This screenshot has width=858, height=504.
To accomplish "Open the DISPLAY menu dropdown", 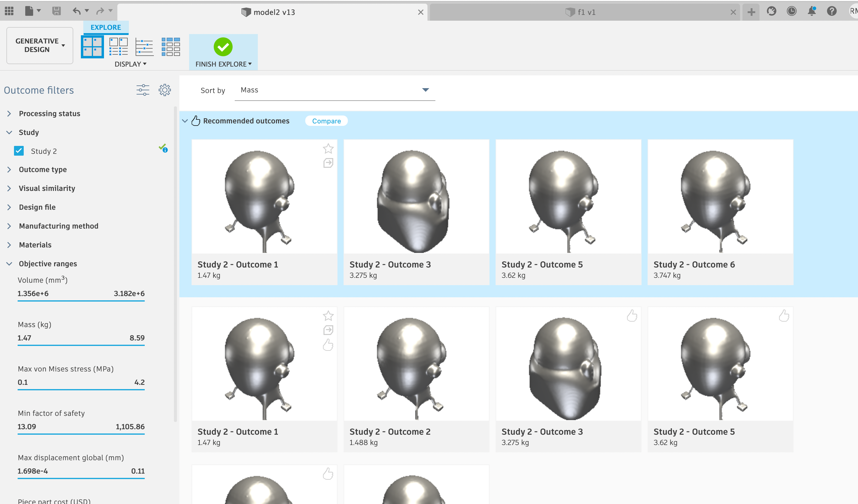I will pyautogui.click(x=130, y=64).
